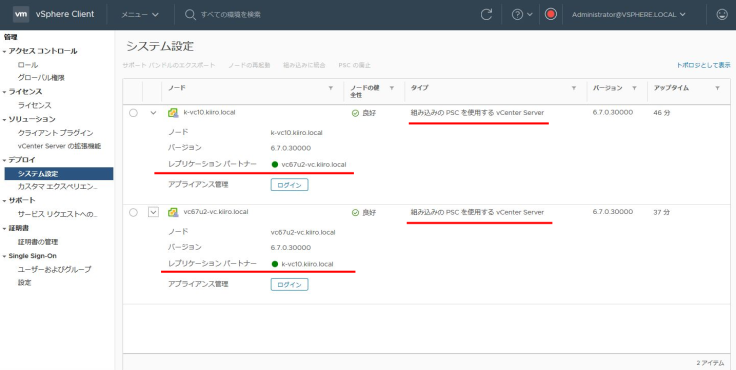
Task: Open filter for バージョン column
Action: coord(634,88)
